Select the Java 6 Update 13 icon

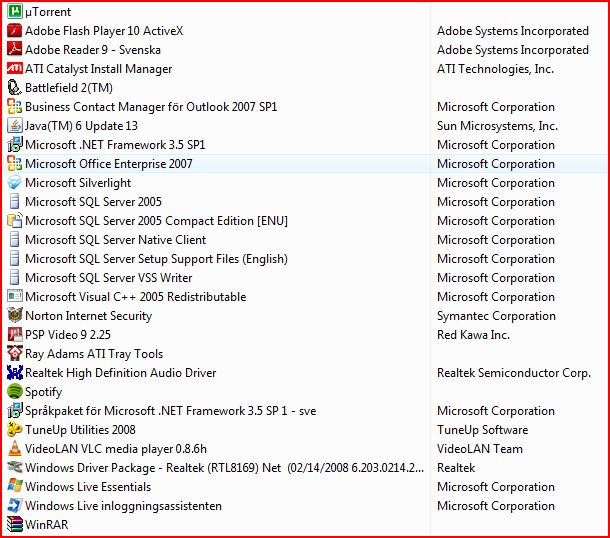[x=14, y=125]
